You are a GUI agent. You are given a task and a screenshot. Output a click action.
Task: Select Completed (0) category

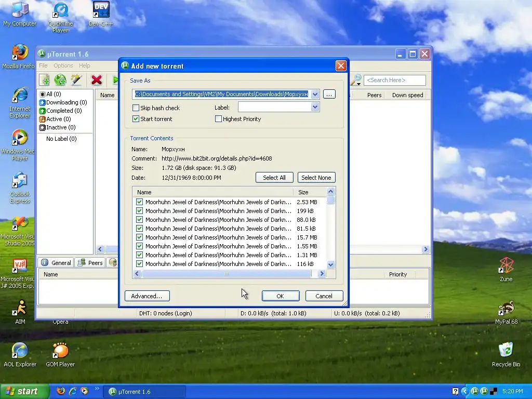pyautogui.click(x=60, y=111)
